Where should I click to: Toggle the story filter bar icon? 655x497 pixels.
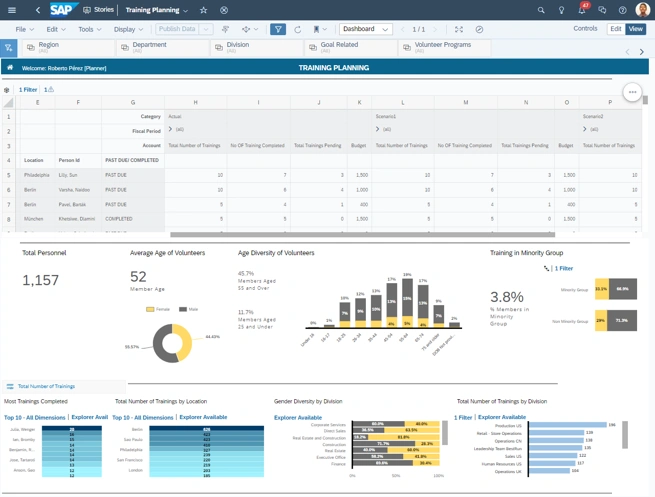8,48
